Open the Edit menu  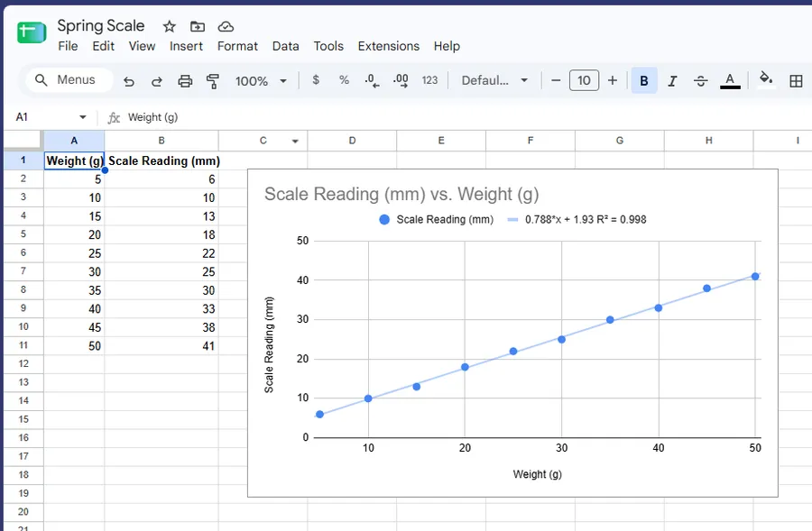pyautogui.click(x=103, y=46)
